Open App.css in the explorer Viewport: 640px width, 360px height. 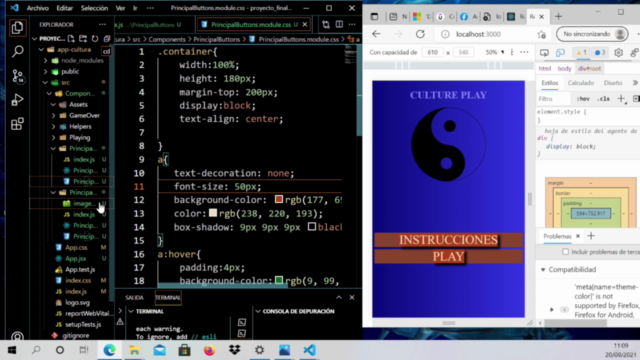[76, 247]
